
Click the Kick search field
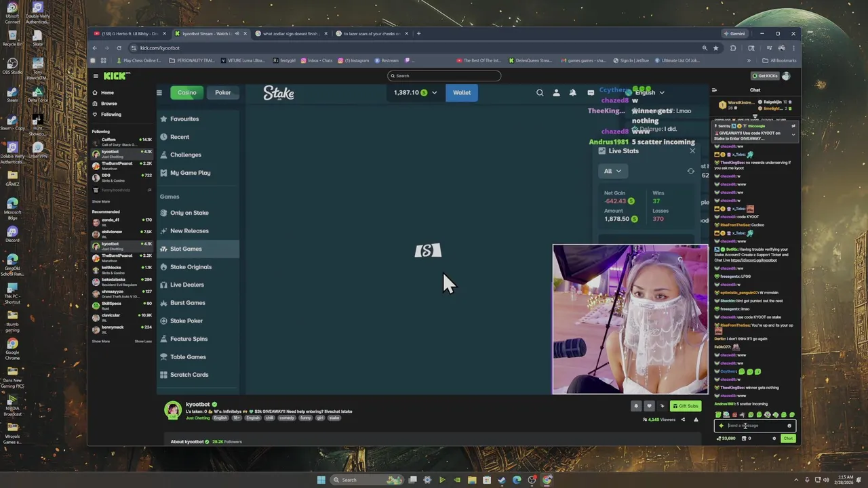pyautogui.click(x=444, y=76)
